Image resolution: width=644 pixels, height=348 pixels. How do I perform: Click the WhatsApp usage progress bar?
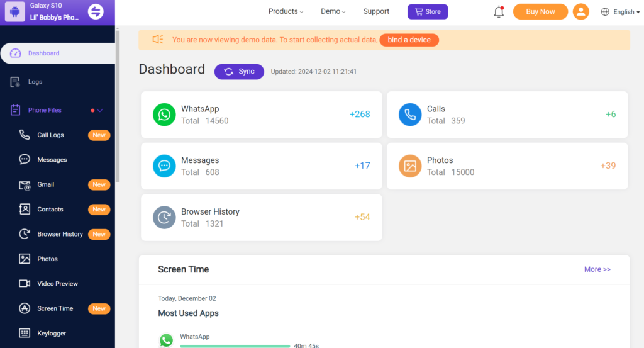235,346
